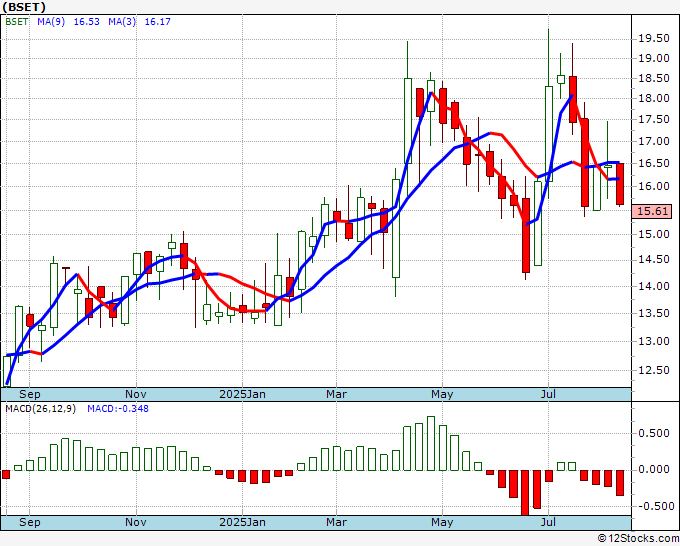Click 2025Jan on the MACD panel axis
680x546 pixels.
pyautogui.click(x=242, y=522)
